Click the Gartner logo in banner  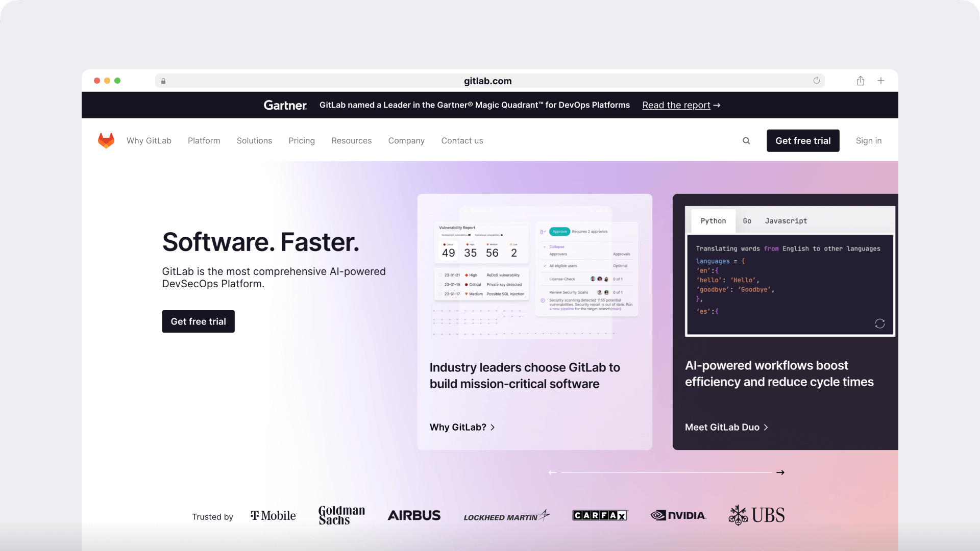(x=285, y=105)
